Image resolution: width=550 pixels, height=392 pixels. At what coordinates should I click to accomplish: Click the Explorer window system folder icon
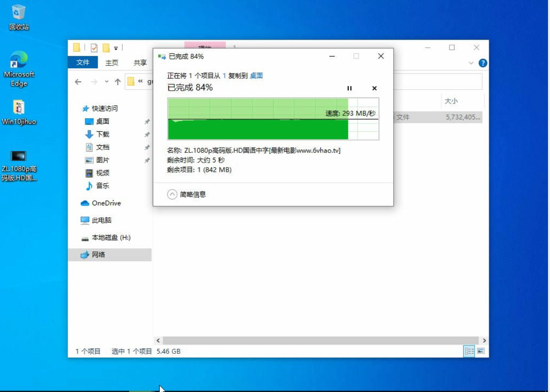[x=77, y=48]
